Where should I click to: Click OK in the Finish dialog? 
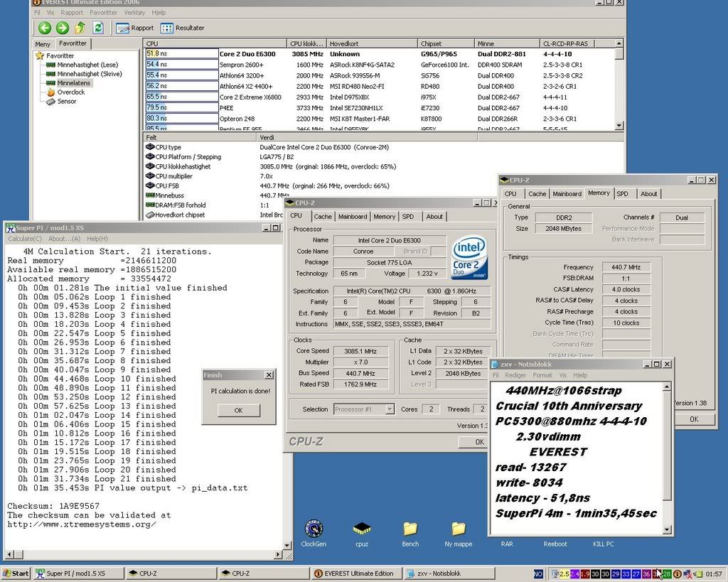point(239,410)
